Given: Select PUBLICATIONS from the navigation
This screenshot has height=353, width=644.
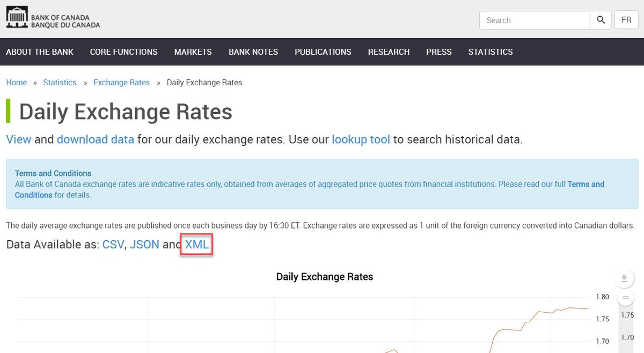Looking at the screenshot, I should click(323, 52).
